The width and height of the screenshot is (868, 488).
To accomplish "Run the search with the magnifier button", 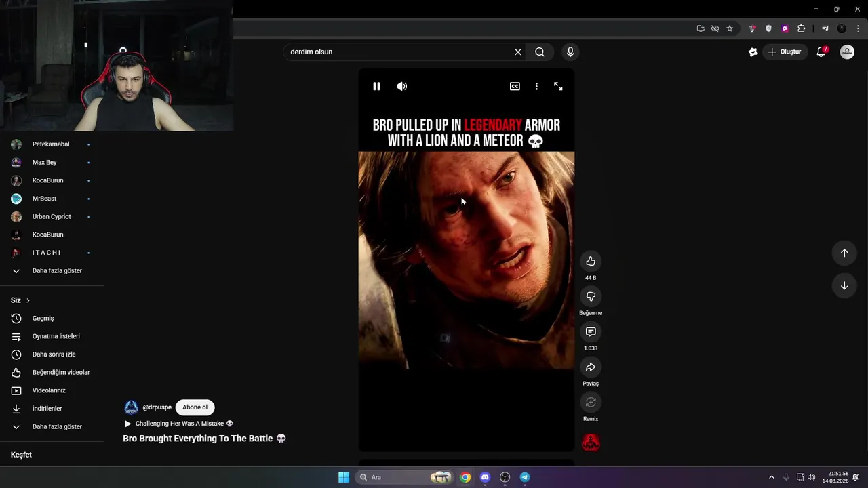I will [x=540, y=52].
